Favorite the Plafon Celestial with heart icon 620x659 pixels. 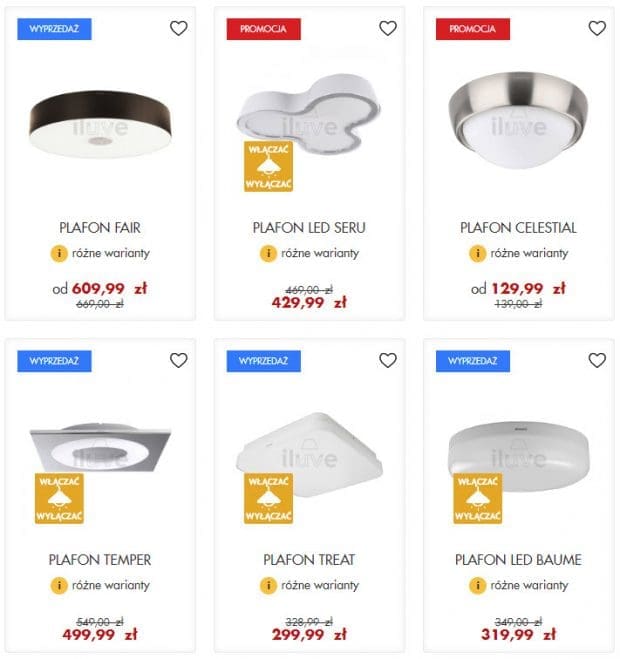coord(596,28)
